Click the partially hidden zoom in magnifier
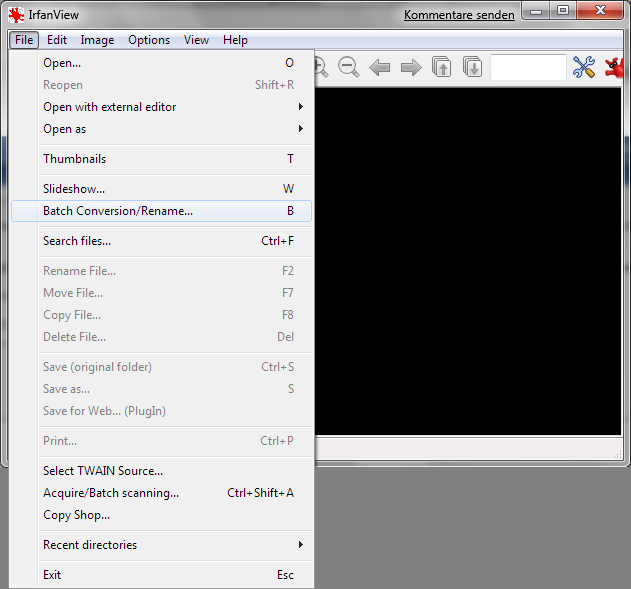 click(x=321, y=67)
